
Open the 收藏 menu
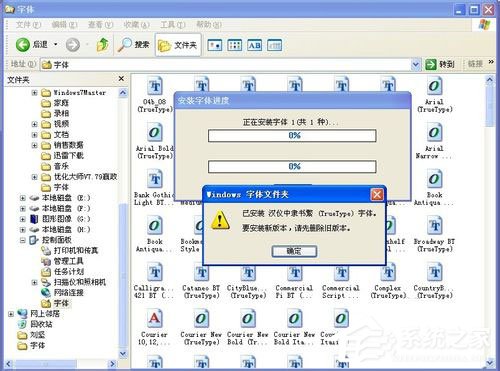pyautogui.click(x=136, y=25)
